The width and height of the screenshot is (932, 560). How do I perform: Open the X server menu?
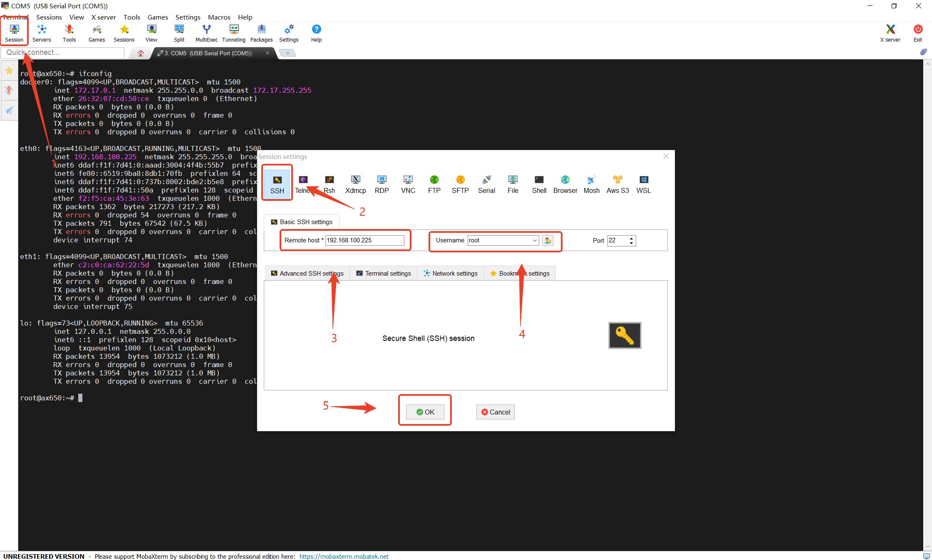click(x=104, y=17)
